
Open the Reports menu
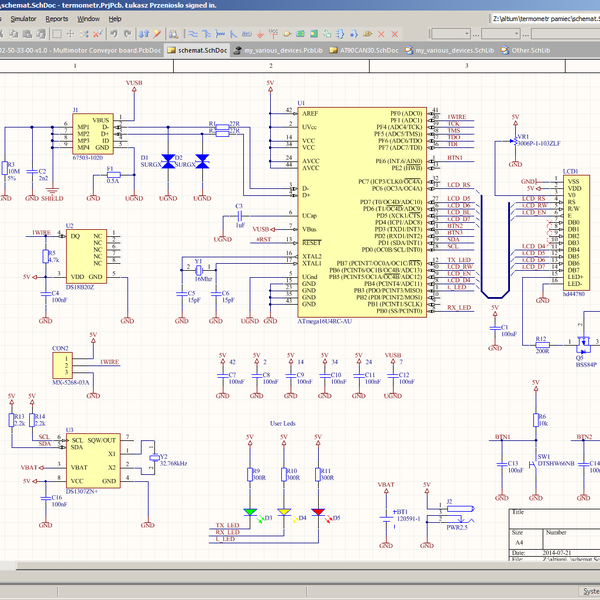pyautogui.click(x=57, y=18)
